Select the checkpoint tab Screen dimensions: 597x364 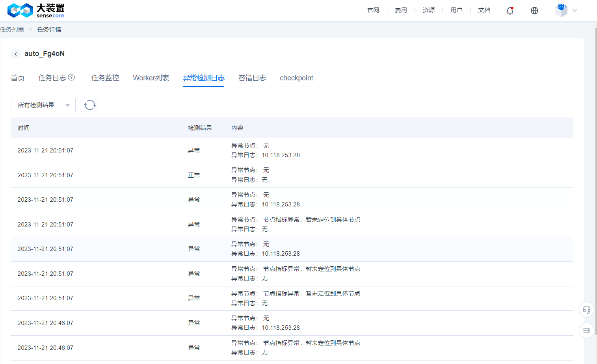click(x=296, y=78)
